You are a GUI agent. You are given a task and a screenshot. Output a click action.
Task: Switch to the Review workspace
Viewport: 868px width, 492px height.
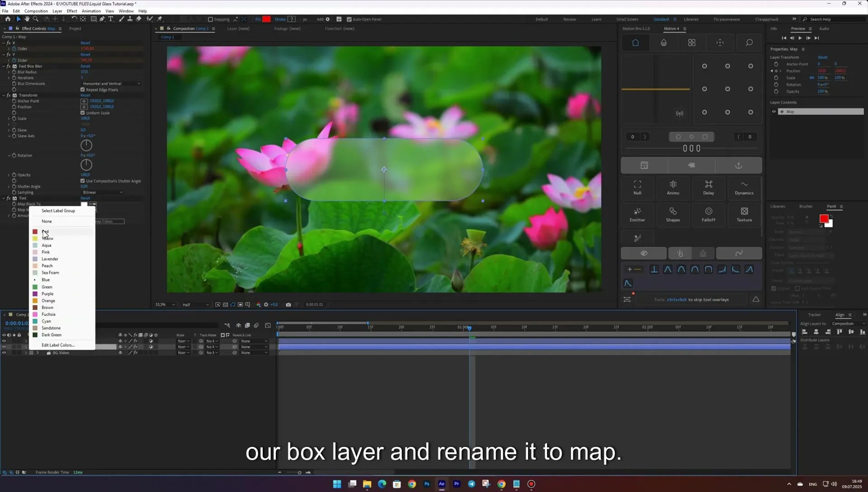tap(570, 19)
